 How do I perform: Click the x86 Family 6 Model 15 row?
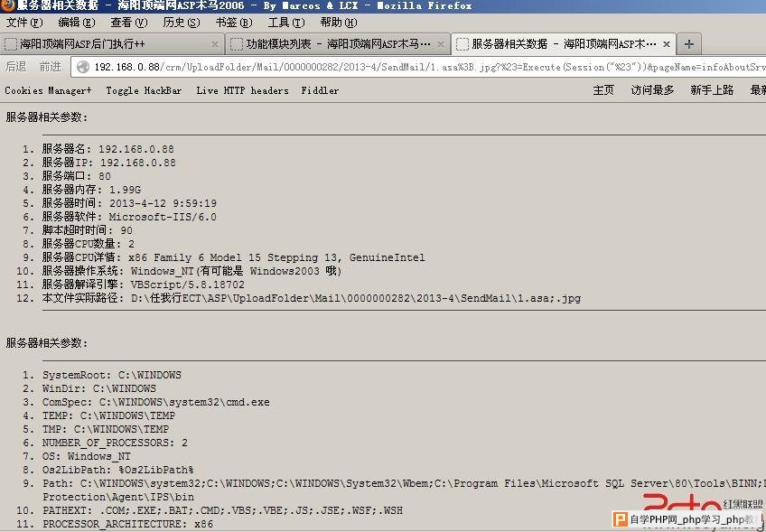233,257
